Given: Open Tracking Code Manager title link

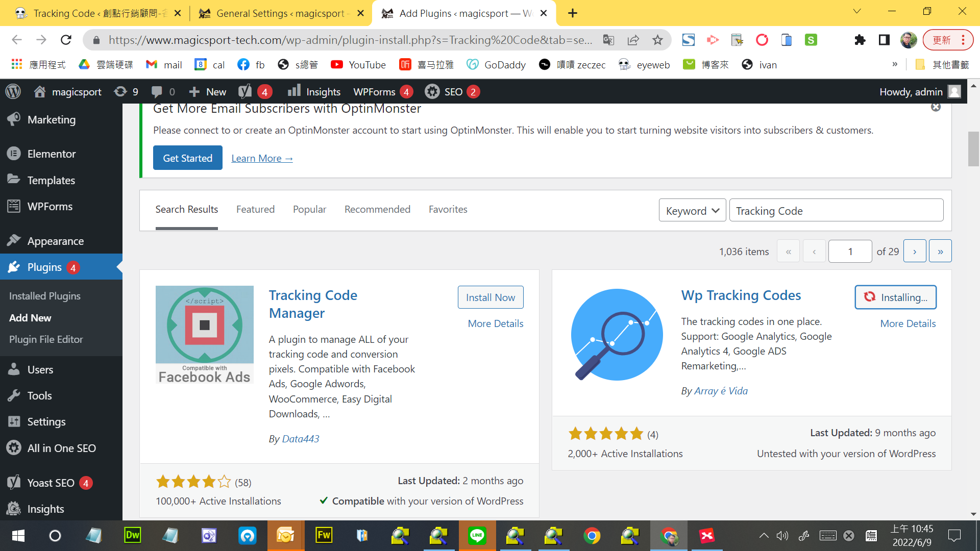Looking at the screenshot, I should [x=313, y=304].
